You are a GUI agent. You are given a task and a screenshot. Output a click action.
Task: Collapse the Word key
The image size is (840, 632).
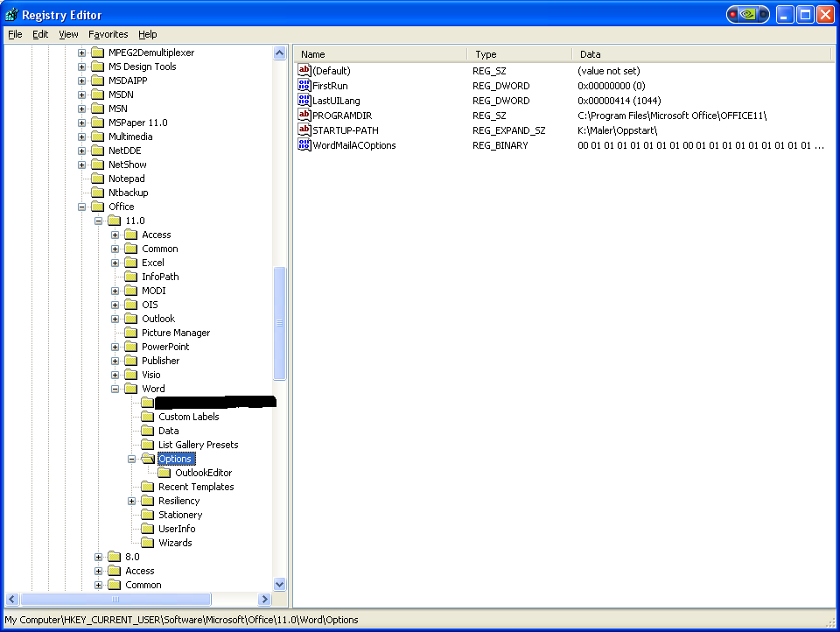[x=115, y=389]
